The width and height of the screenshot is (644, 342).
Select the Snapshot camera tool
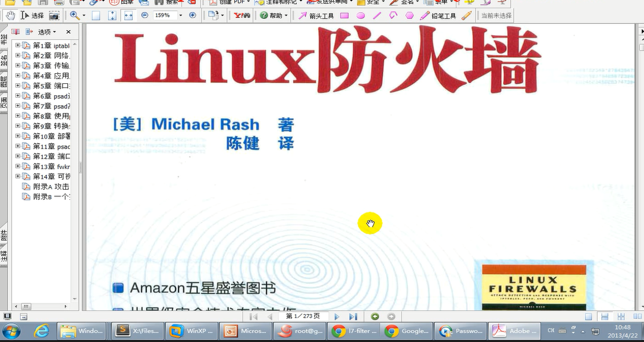tap(54, 15)
